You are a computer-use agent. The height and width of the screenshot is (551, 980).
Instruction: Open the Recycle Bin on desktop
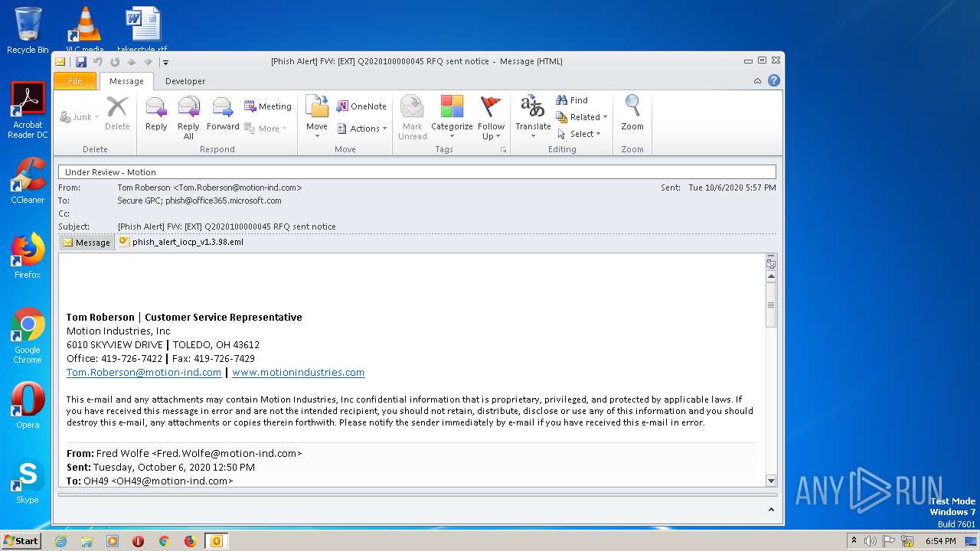point(28,31)
